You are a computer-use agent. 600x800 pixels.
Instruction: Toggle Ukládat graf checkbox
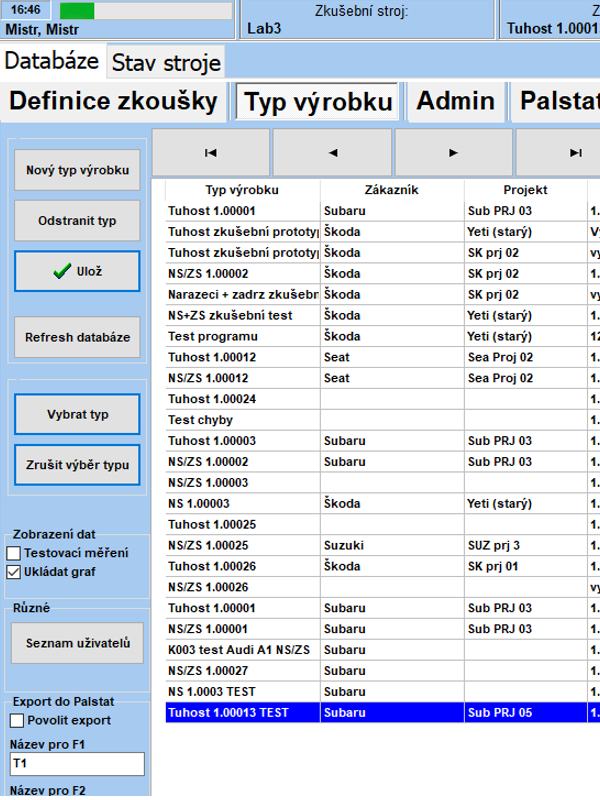coord(14,572)
